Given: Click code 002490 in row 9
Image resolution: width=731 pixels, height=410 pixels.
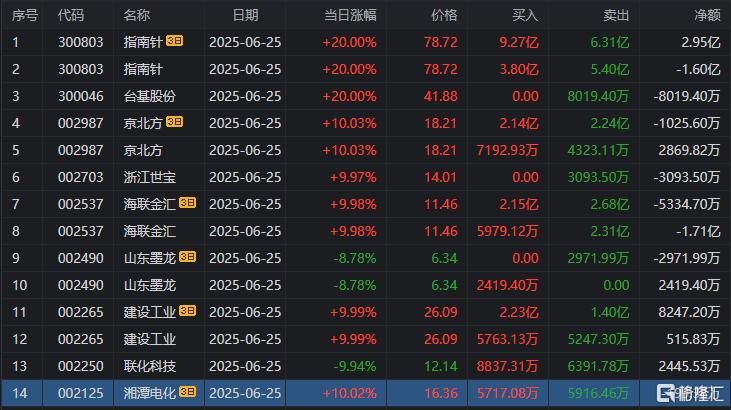Looking at the screenshot, I should coord(81,258).
